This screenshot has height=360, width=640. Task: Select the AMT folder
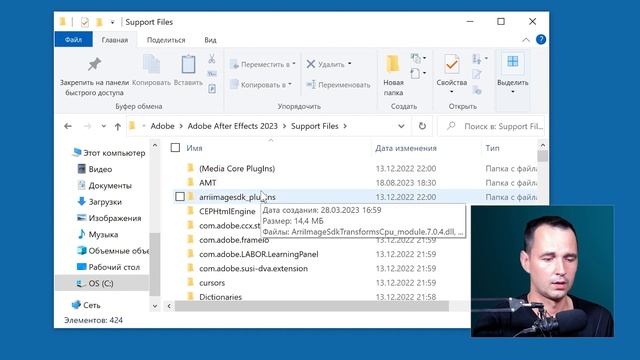[207, 182]
